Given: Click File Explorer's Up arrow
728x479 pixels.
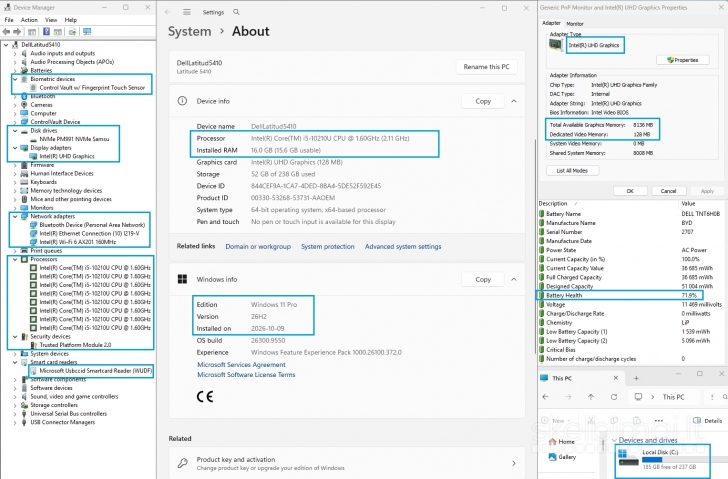Looking at the screenshot, I should tap(591, 397).
